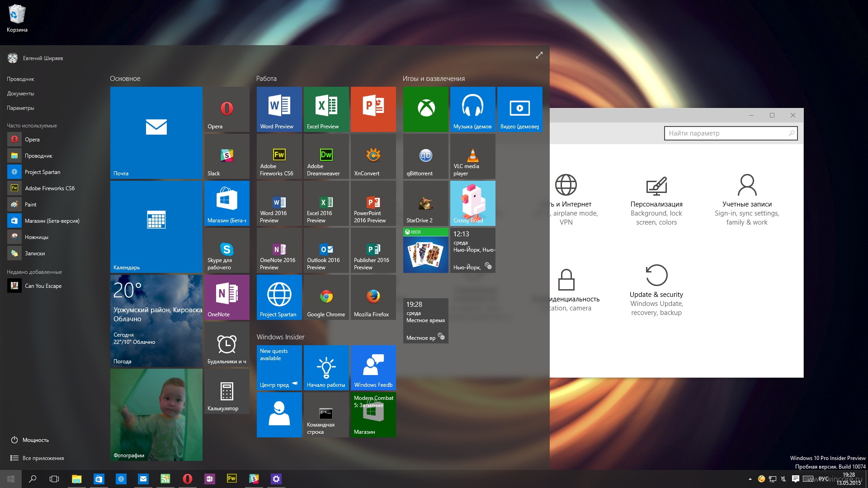Open the Почта mail tile
This screenshot has height=488, width=868.
[156, 133]
